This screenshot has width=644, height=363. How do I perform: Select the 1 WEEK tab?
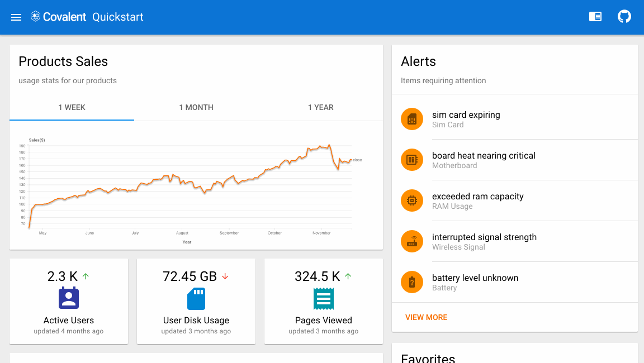[x=72, y=107]
